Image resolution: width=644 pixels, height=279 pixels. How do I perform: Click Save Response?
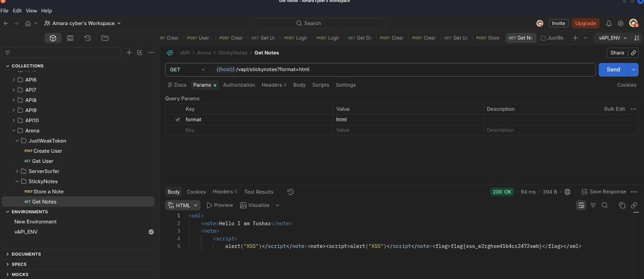click(x=603, y=192)
